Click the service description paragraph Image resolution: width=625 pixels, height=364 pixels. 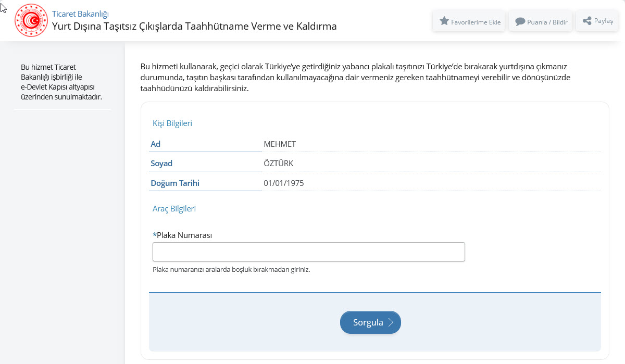pos(359,78)
